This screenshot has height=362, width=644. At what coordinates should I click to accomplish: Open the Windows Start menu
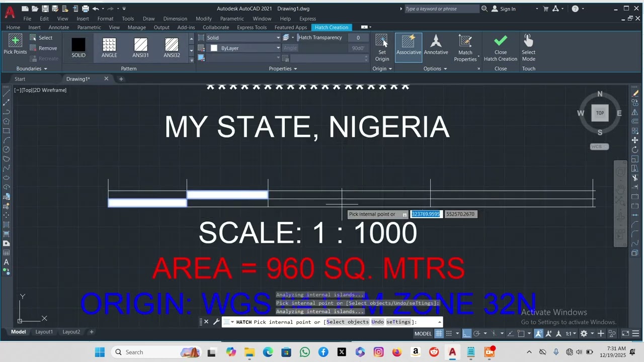point(100,352)
